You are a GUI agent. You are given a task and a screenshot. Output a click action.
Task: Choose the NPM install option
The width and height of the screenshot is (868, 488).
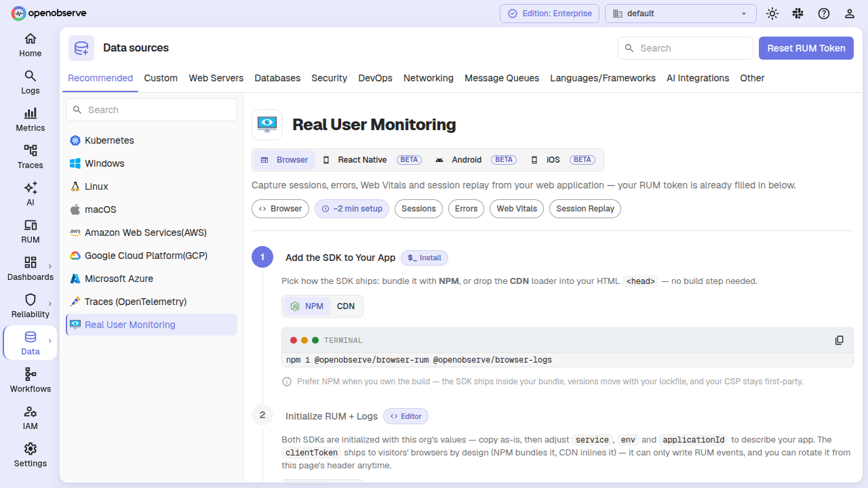pyautogui.click(x=307, y=306)
